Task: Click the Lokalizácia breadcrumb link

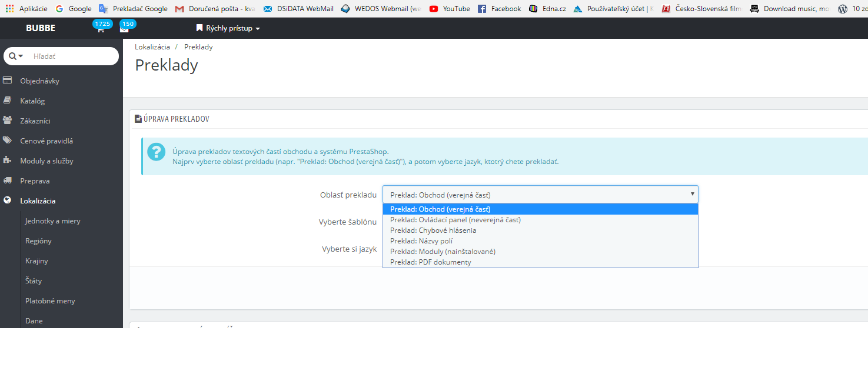Action: coord(152,47)
